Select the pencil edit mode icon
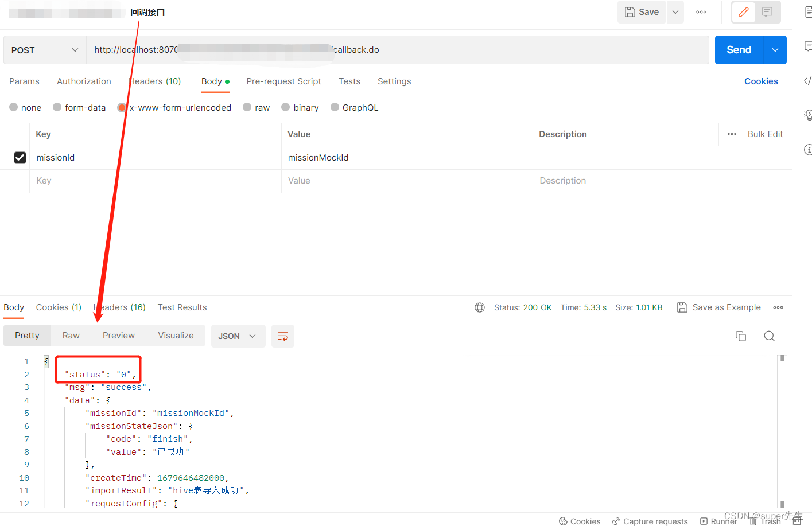The height and width of the screenshot is (526, 812). (744, 12)
